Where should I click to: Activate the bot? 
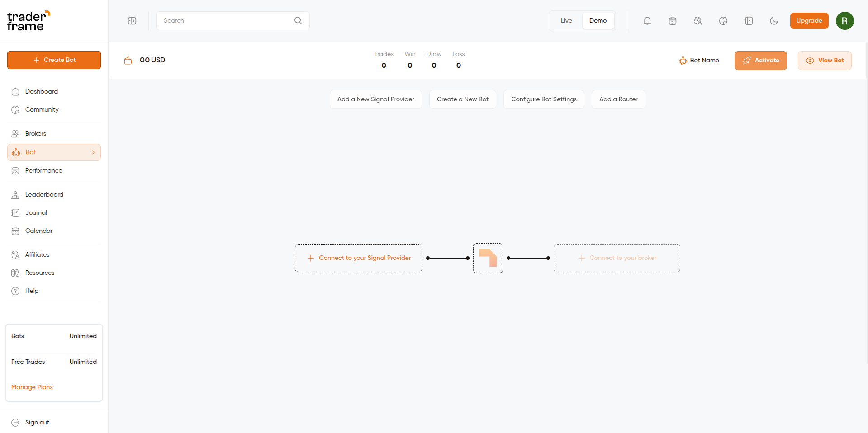pyautogui.click(x=761, y=61)
